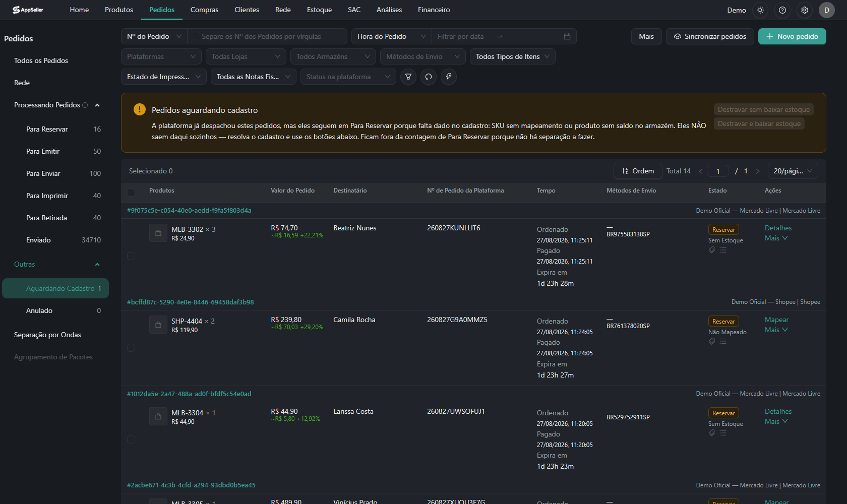The width and height of the screenshot is (847, 504).
Task: Select the checkbox for Camila Rocha order
Action: click(131, 348)
